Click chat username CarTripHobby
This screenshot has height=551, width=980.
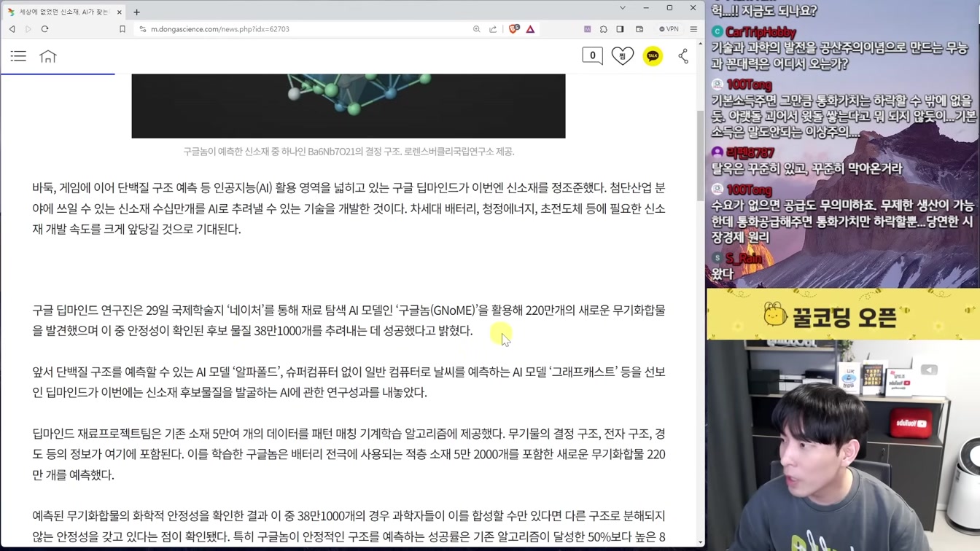(x=761, y=32)
